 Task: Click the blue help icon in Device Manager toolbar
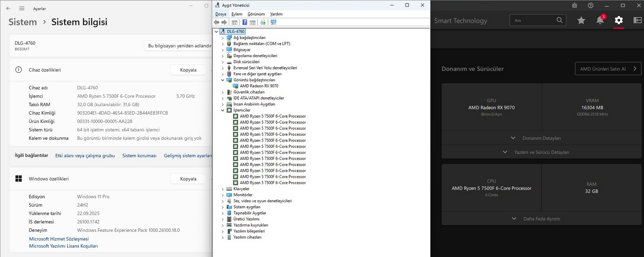click(245, 22)
